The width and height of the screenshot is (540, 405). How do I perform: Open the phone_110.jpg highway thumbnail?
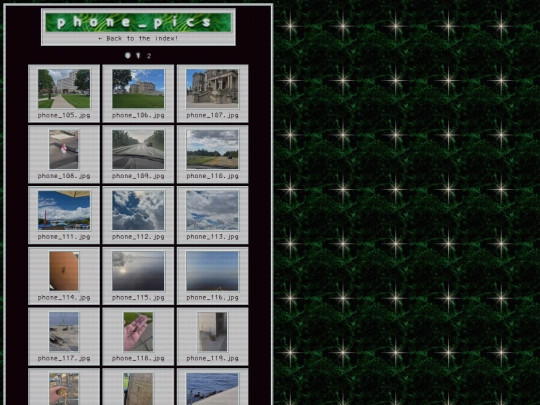pyautogui.click(x=212, y=149)
